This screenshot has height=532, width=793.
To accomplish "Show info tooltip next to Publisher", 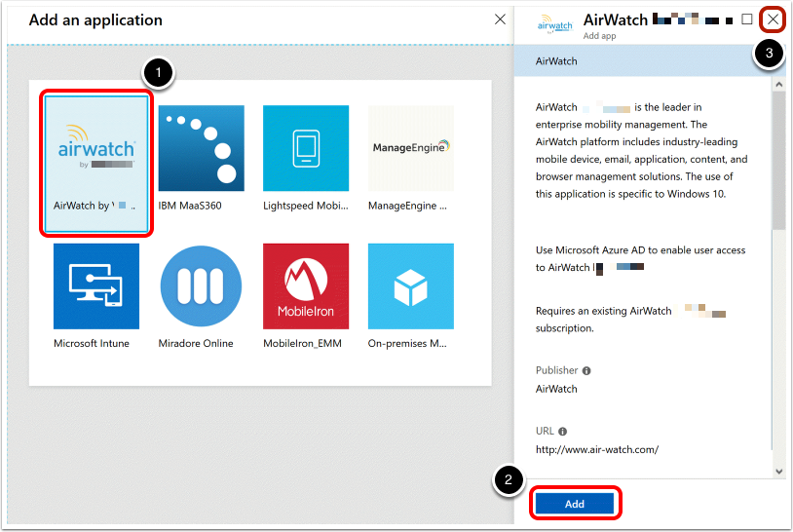I will (x=586, y=371).
